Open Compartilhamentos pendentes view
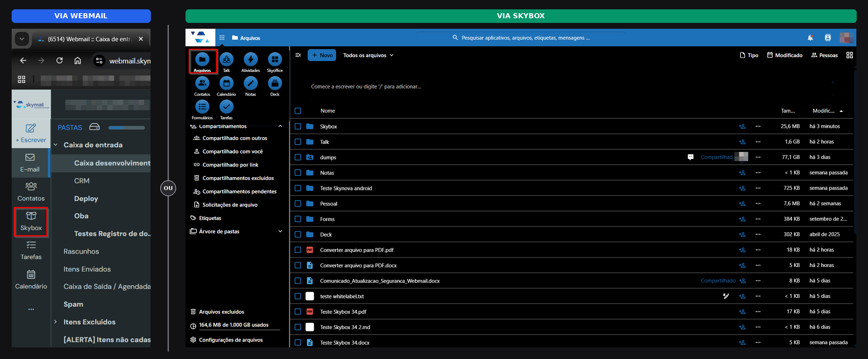Screen dimensions: 868x359 pos(235,192)
